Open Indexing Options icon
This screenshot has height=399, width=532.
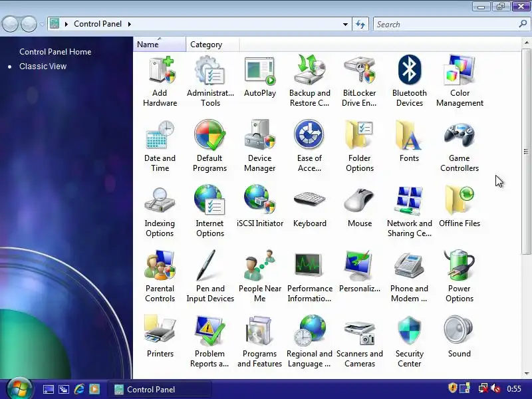tap(160, 211)
